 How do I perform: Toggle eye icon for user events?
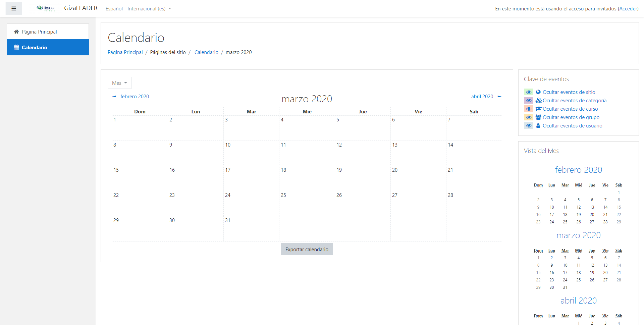[x=529, y=126]
